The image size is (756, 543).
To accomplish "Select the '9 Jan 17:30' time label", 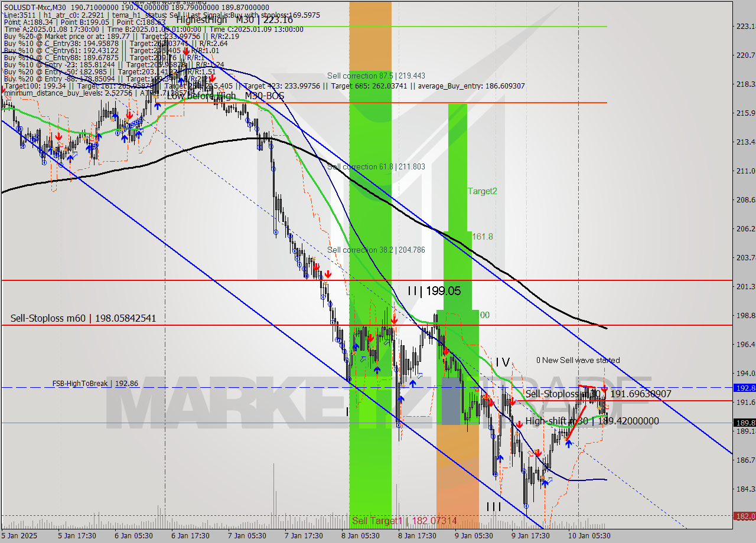I will (530, 536).
